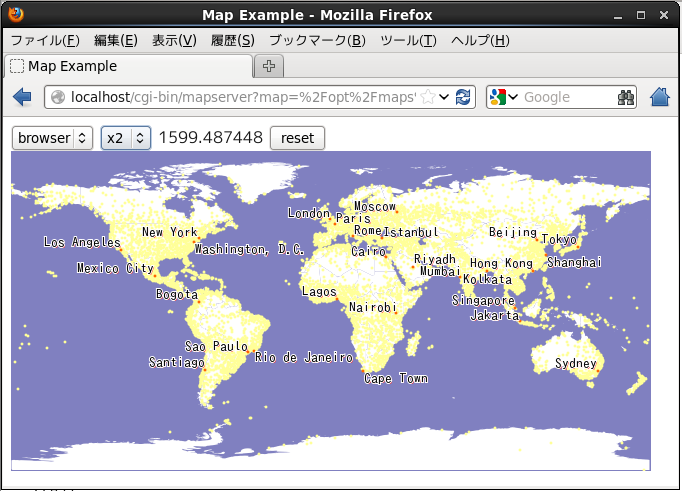
Task: Open the ツール(T) menu
Action: pos(408,40)
